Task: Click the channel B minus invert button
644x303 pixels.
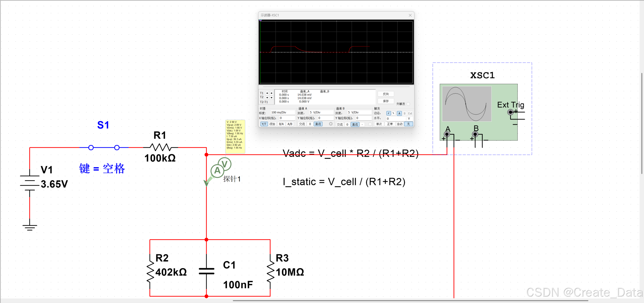Action: (x=362, y=124)
